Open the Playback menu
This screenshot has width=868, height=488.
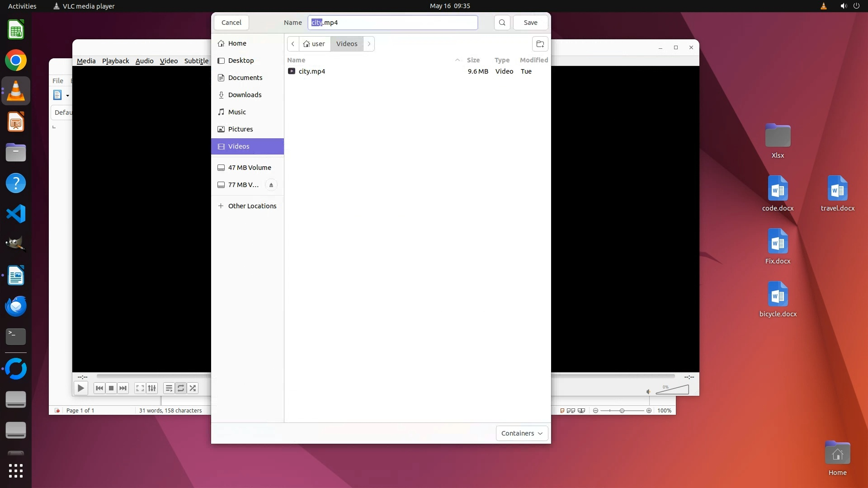115,61
